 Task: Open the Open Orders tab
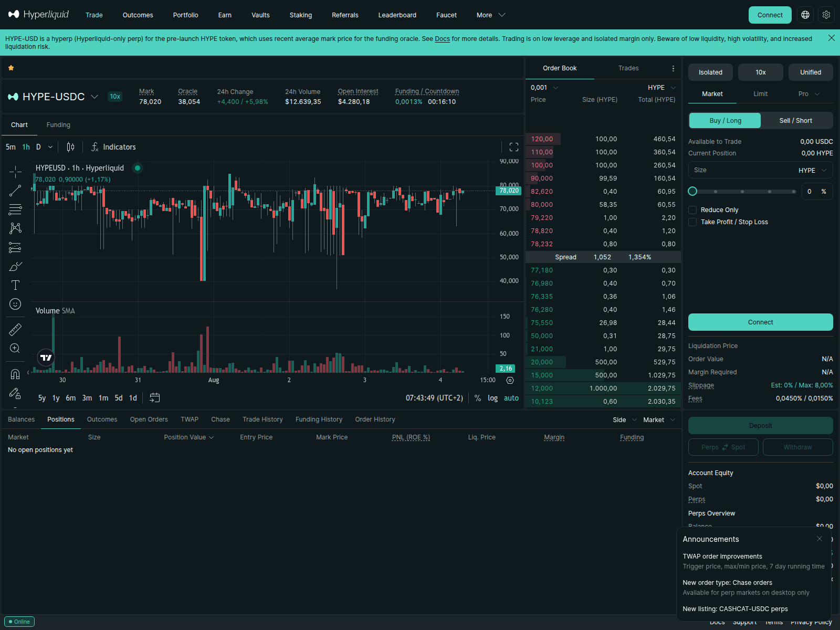click(x=149, y=419)
